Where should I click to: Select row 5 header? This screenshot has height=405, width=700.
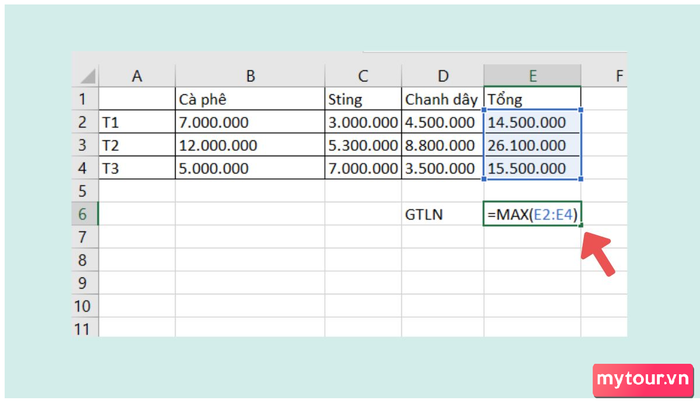click(85, 191)
